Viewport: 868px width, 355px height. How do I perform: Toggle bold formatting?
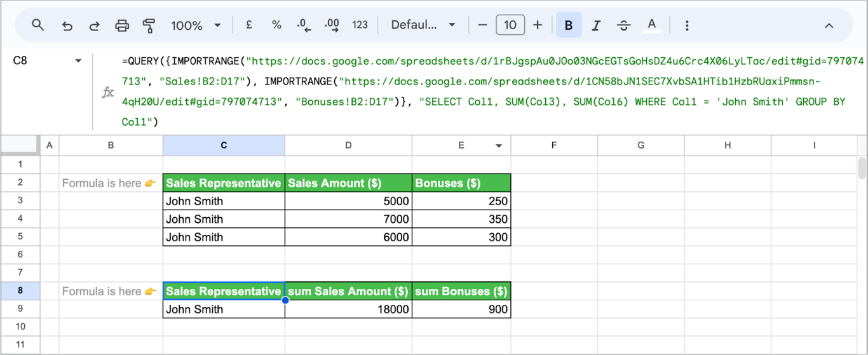click(569, 25)
